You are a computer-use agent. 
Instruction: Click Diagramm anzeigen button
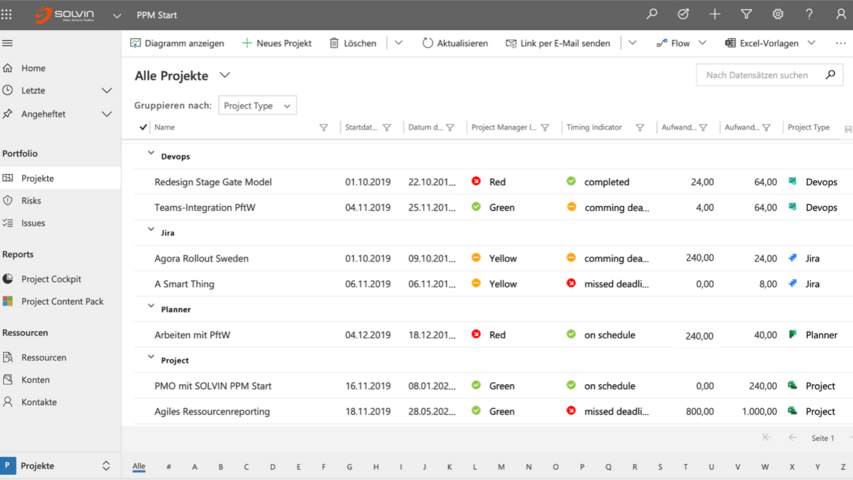177,43
